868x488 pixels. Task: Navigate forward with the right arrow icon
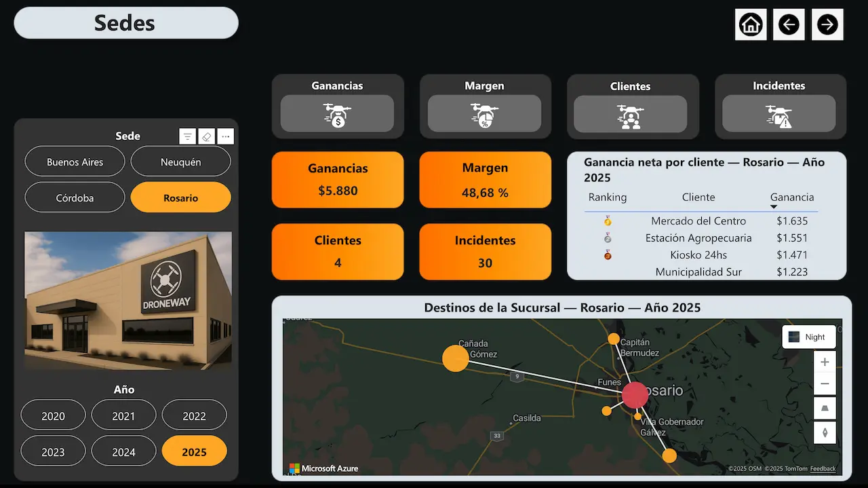827,24
